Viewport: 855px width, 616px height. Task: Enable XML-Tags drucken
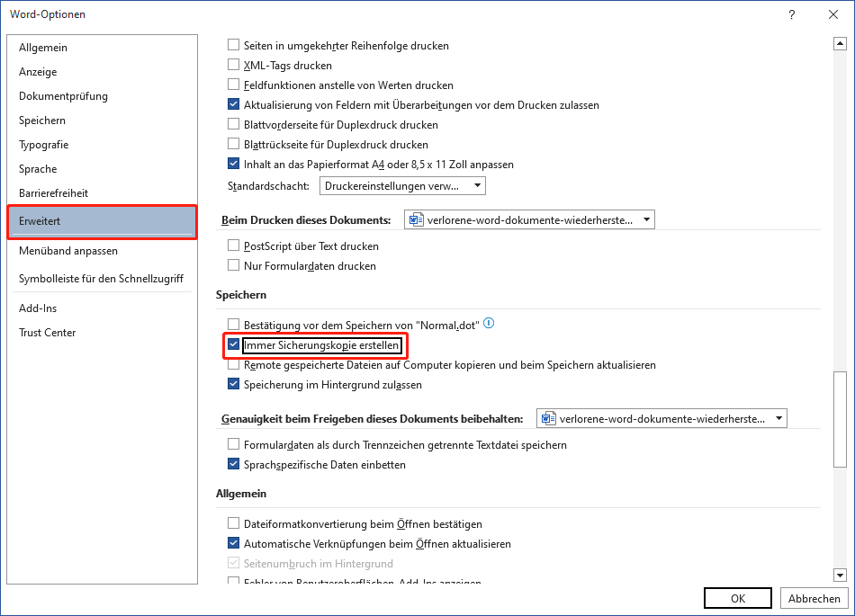coord(233,65)
